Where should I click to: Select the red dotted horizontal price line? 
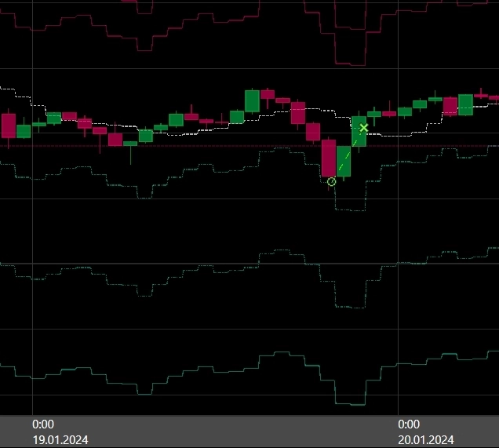(x=196, y=146)
